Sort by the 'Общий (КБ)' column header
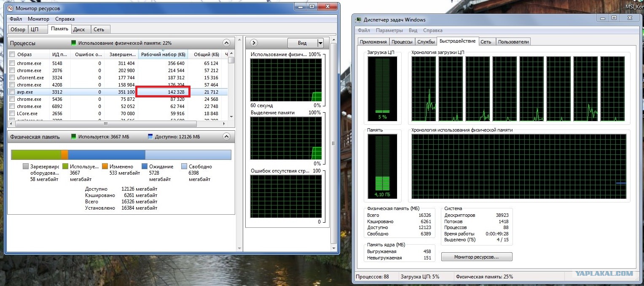This screenshot has width=644, height=286. (206, 54)
